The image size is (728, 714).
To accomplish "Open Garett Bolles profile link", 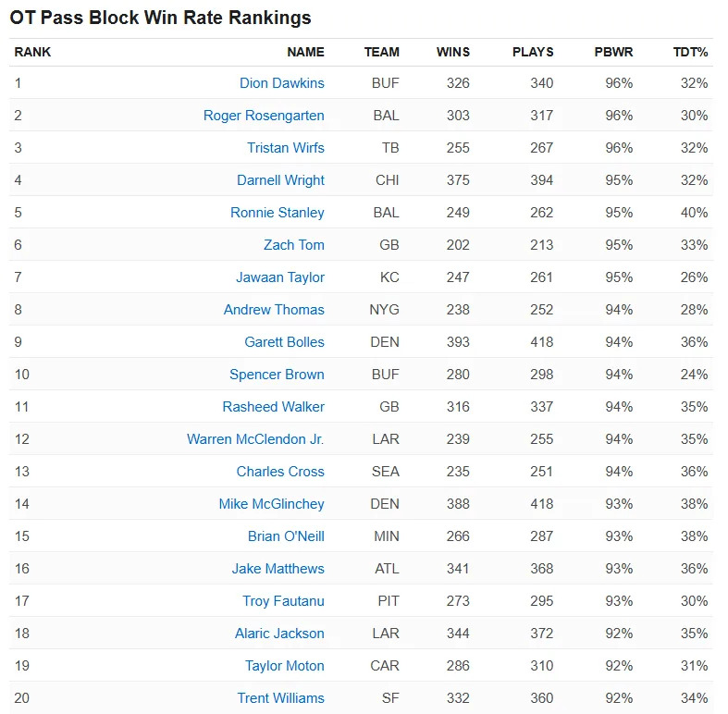I will [x=284, y=342].
